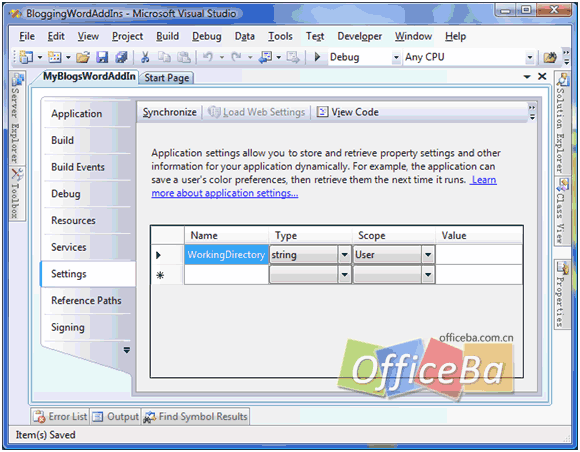Click the New Project toolbar icon
The image size is (580, 452).
[x=26, y=57]
